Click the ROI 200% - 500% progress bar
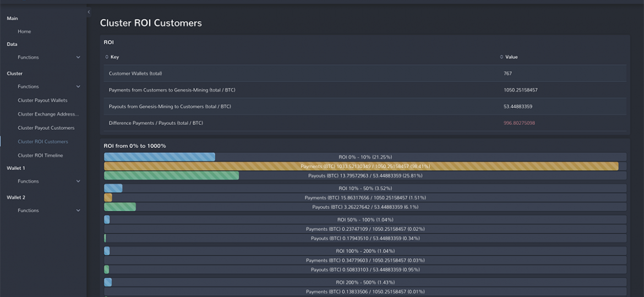Image resolution: width=644 pixels, height=297 pixels. [x=365, y=282]
